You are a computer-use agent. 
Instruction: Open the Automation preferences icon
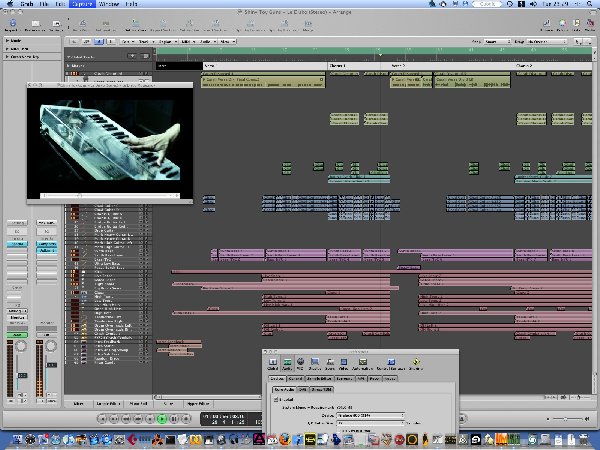pyautogui.click(x=361, y=364)
